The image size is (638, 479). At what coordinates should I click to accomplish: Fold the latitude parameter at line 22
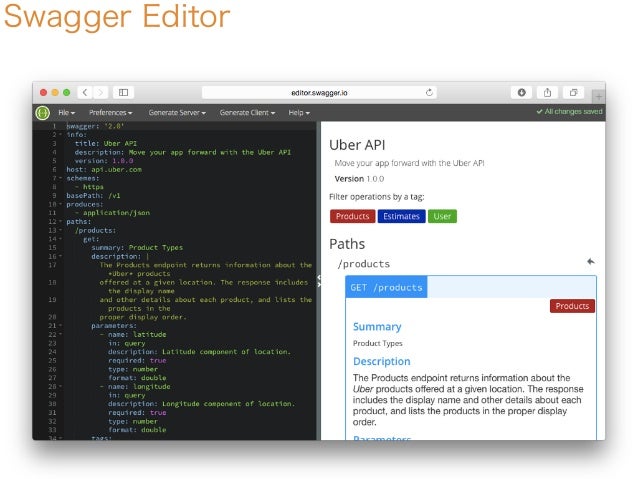click(x=61, y=335)
